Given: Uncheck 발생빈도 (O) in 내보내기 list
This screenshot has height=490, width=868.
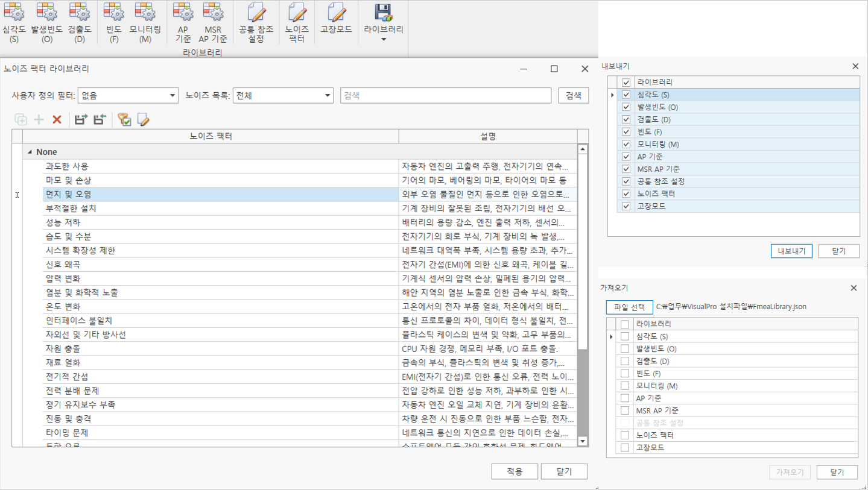Looking at the screenshot, I should pos(626,107).
